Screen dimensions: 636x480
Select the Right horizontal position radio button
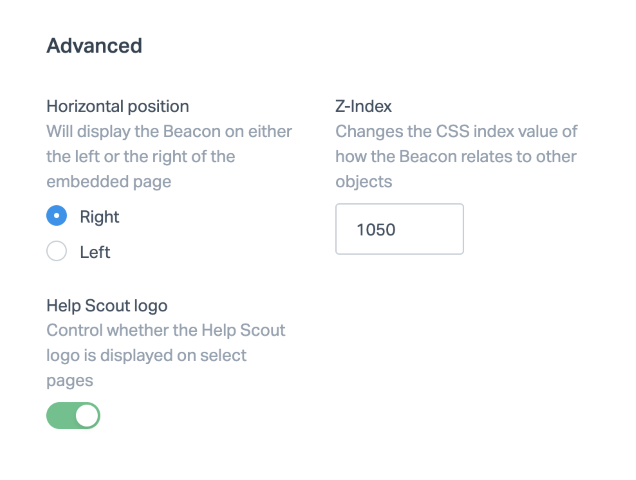tap(57, 216)
